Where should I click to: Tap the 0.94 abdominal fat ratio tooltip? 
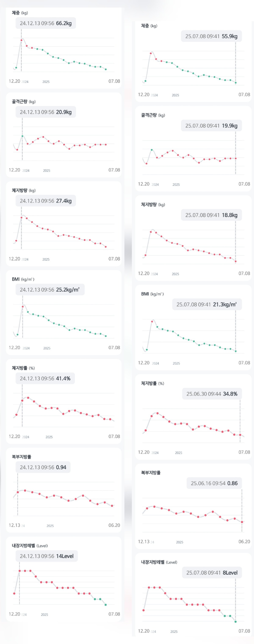[43, 467]
